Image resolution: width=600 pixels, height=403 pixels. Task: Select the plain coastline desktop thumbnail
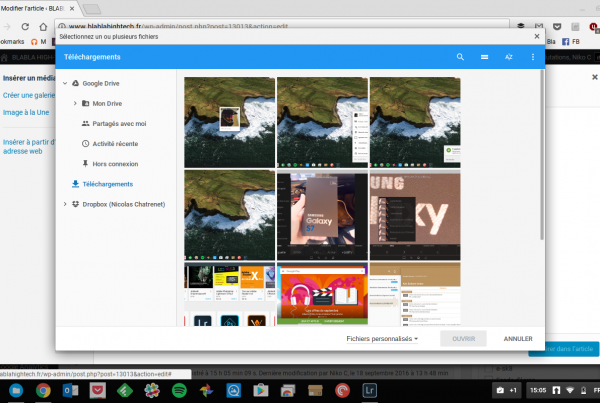pos(230,215)
